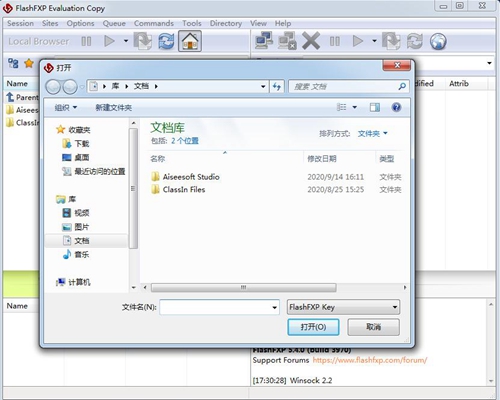Start the local browser transfer play button
500x400 pixels.
point(109,41)
